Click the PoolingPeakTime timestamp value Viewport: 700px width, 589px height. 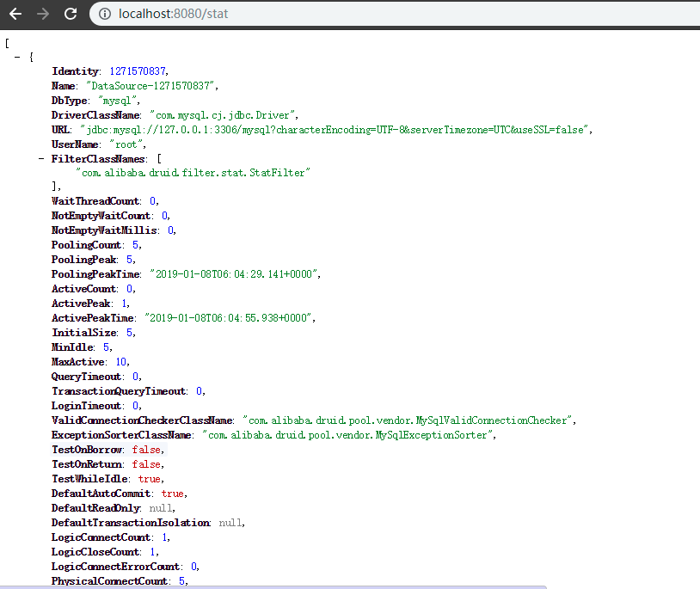point(235,274)
